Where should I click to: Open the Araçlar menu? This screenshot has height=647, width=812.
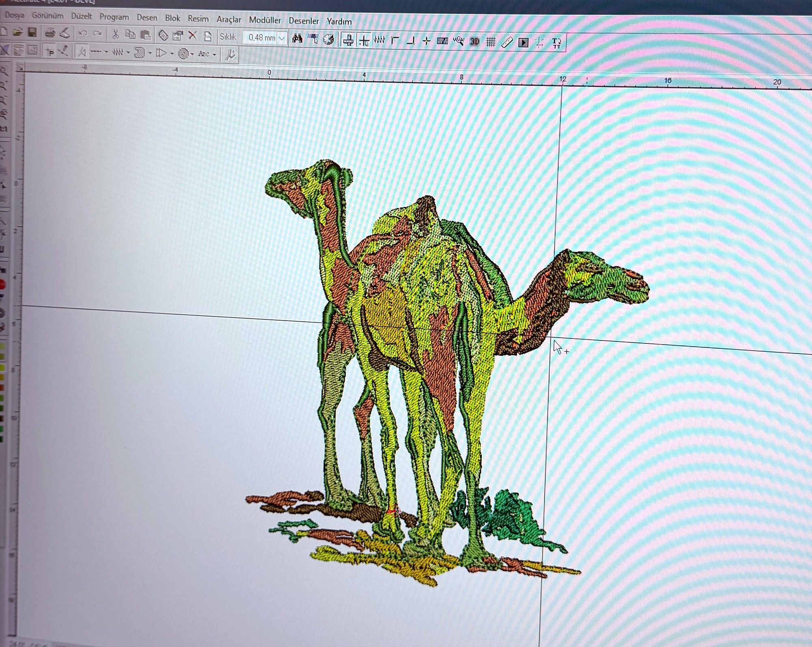pos(229,19)
